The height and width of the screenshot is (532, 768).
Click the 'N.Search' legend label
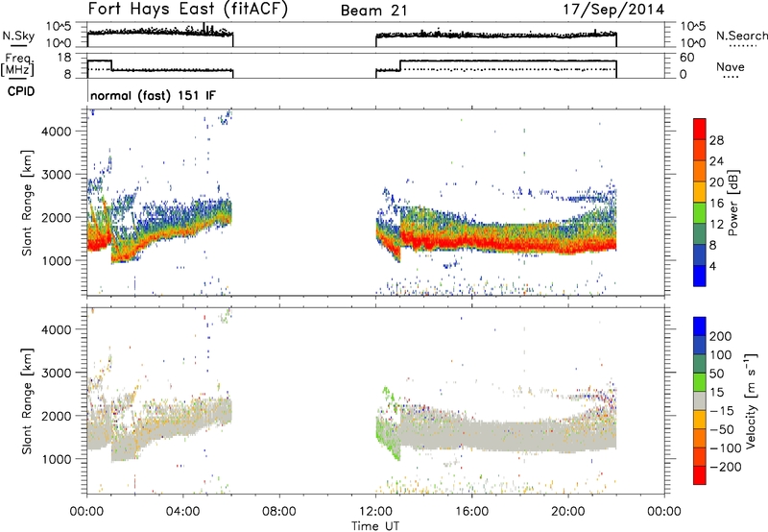click(x=741, y=36)
